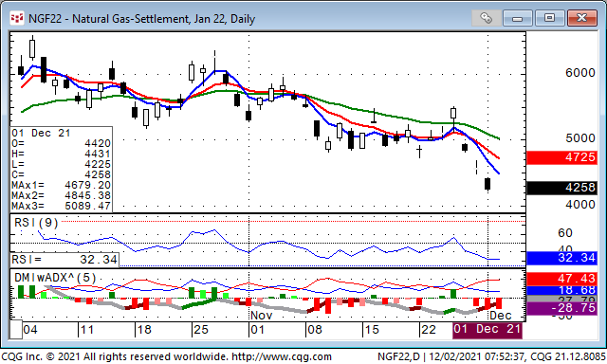Click the 11 date on time axis
Image resolution: width=607 pixels, height=364 pixels.
pos(86,330)
